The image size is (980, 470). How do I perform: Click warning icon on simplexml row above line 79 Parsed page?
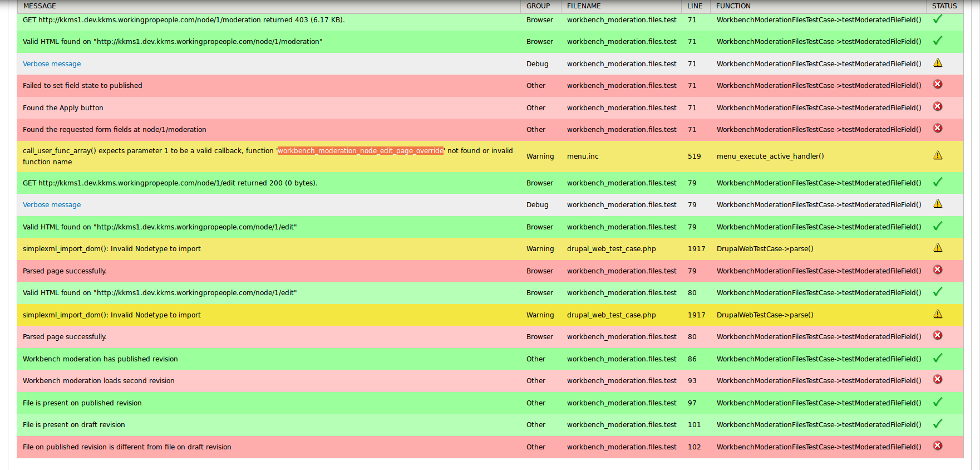(938, 248)
